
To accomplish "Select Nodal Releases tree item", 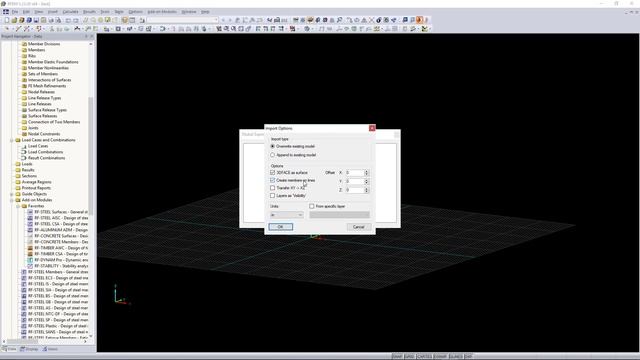I will click(x=41, y=92).
